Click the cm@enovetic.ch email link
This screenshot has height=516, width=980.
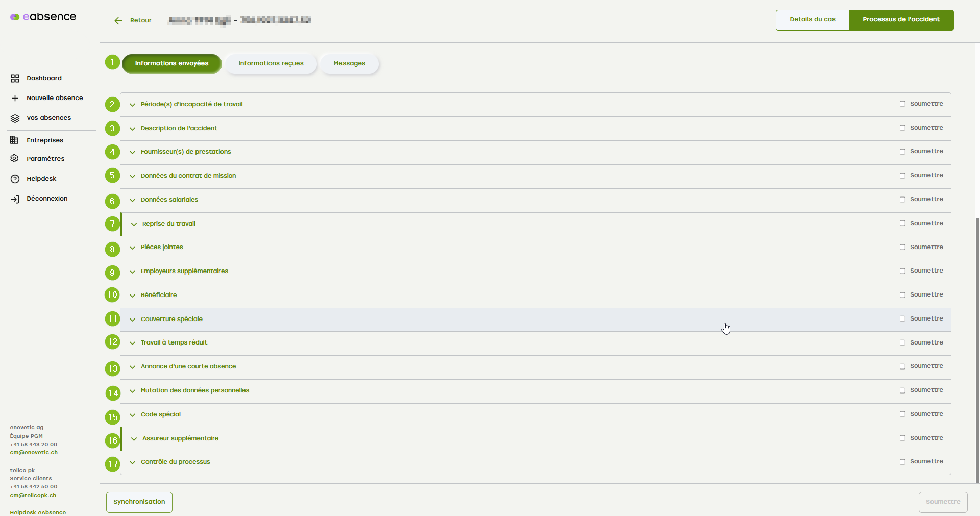coord(34,453)
